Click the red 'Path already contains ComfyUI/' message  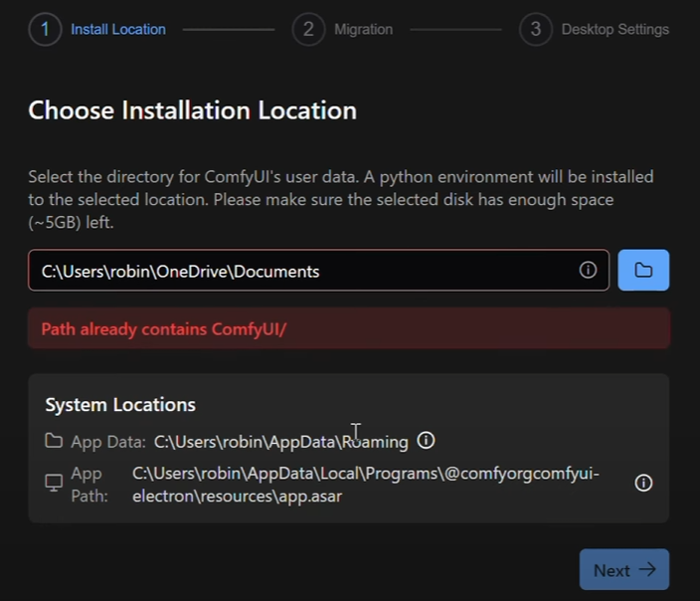tap(164, 329)
